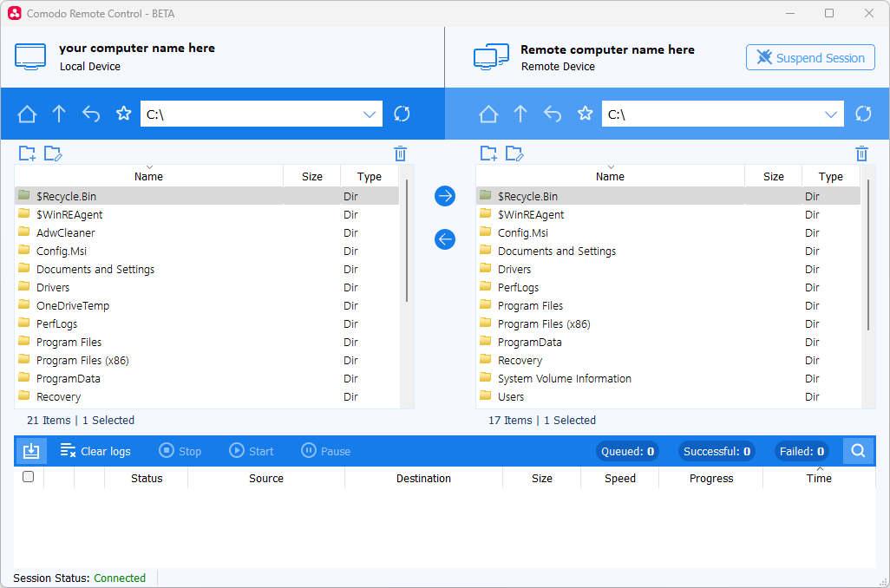Click the local file list vertical scrollbar
The height and width of the screenshot is (588, 890).
[407, 243]
